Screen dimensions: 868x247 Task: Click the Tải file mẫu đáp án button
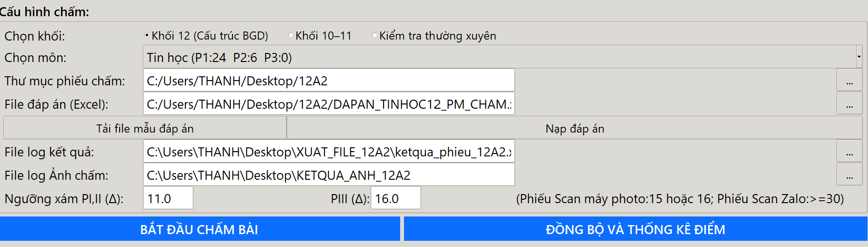coord(145,128)
